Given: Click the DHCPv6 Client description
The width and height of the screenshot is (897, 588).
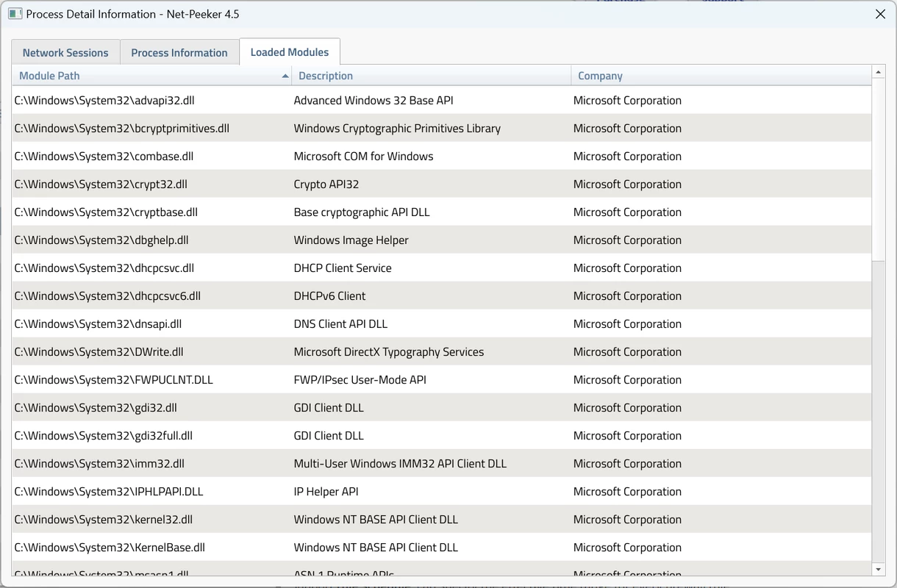Looking at the screenshot, I should click(330, 296).
